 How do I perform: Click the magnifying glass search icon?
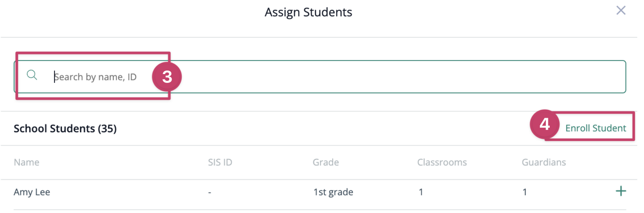pos(32,75)
